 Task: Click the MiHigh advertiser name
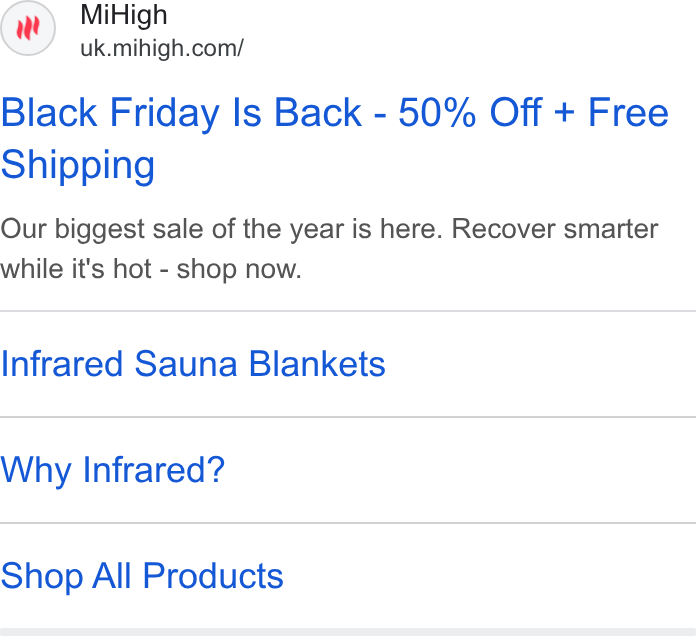124,15
